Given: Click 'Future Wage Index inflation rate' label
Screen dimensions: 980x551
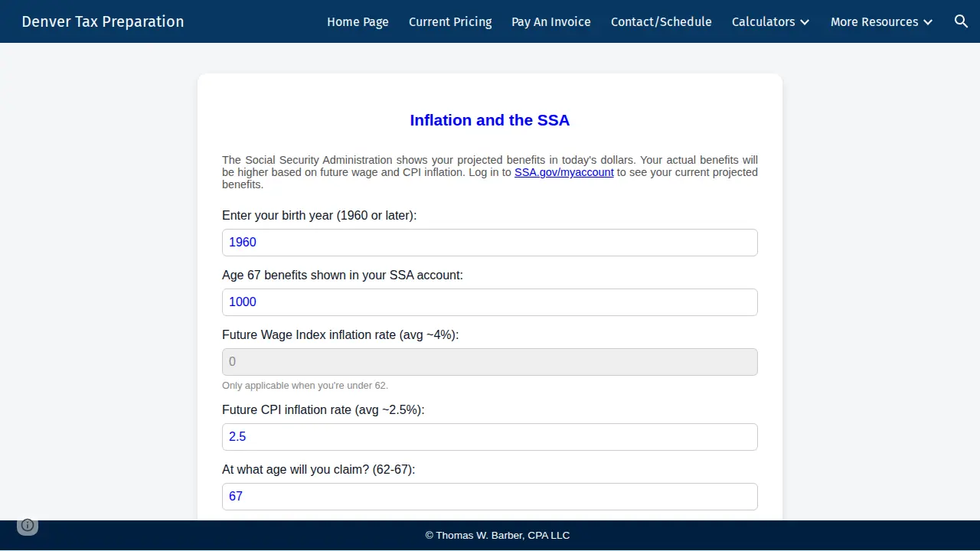Looking at the screenshot, I should [x=341, y=335].
